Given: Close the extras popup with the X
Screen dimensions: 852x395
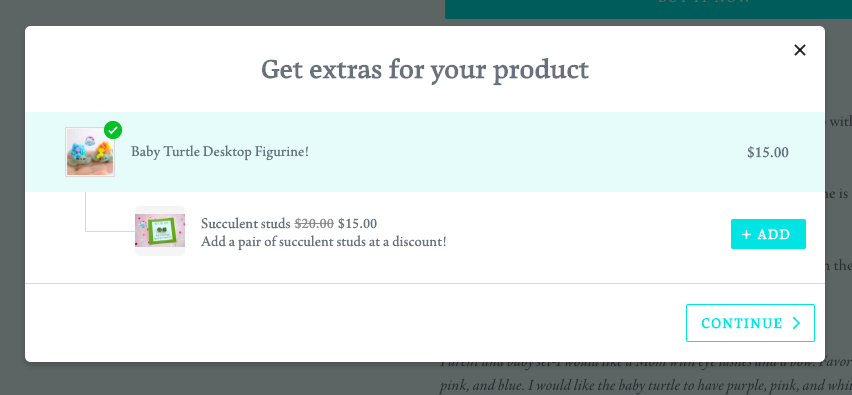Looking at the screenshot, I should click(799, 50).
